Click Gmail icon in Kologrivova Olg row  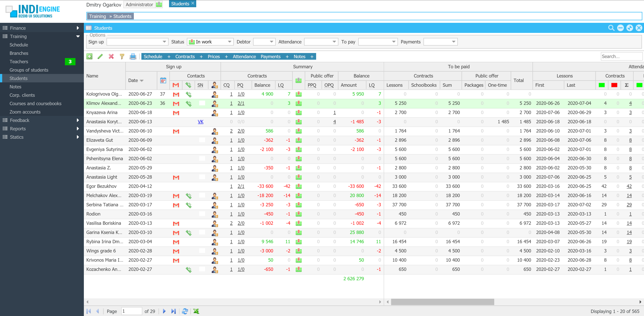pos(176,94)
